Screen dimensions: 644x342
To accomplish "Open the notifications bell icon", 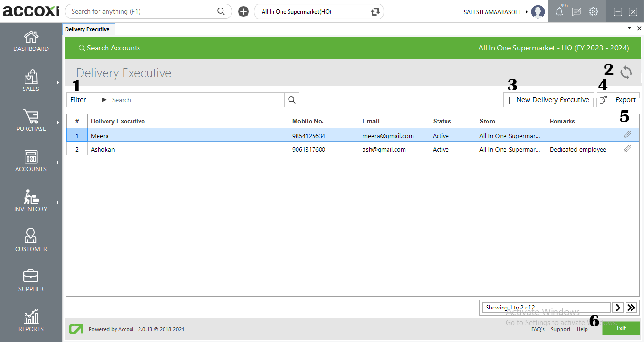I will pyautogui.click(x=559, y=12).
